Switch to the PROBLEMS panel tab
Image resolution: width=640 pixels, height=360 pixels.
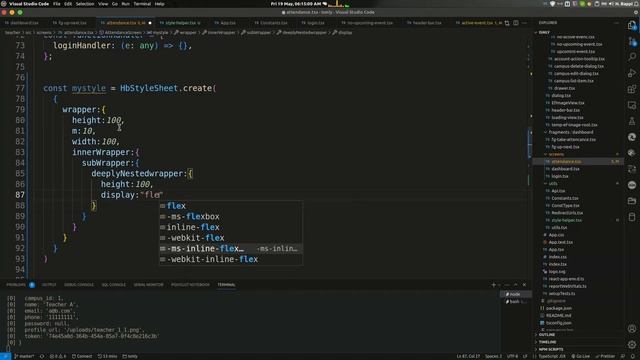point(16,285)
